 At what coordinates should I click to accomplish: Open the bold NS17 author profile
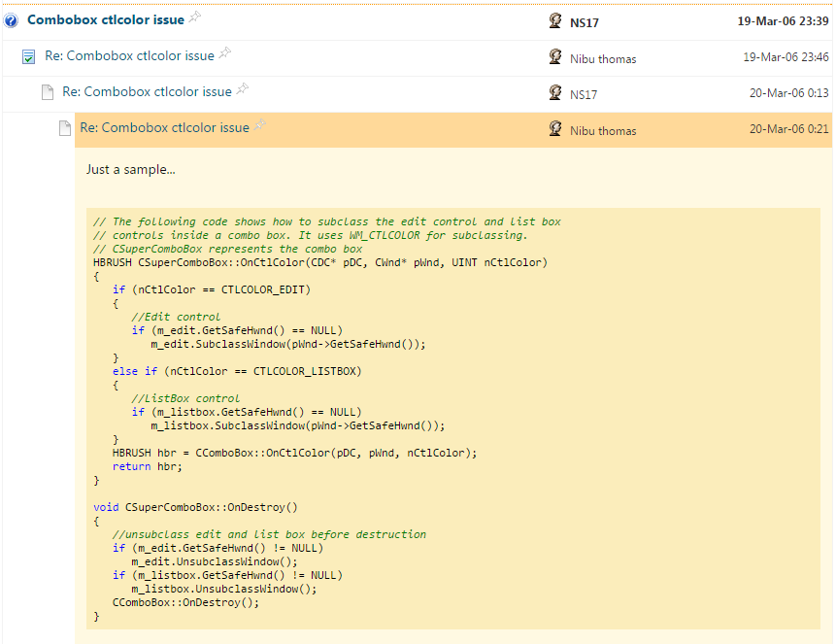[585, 23]
